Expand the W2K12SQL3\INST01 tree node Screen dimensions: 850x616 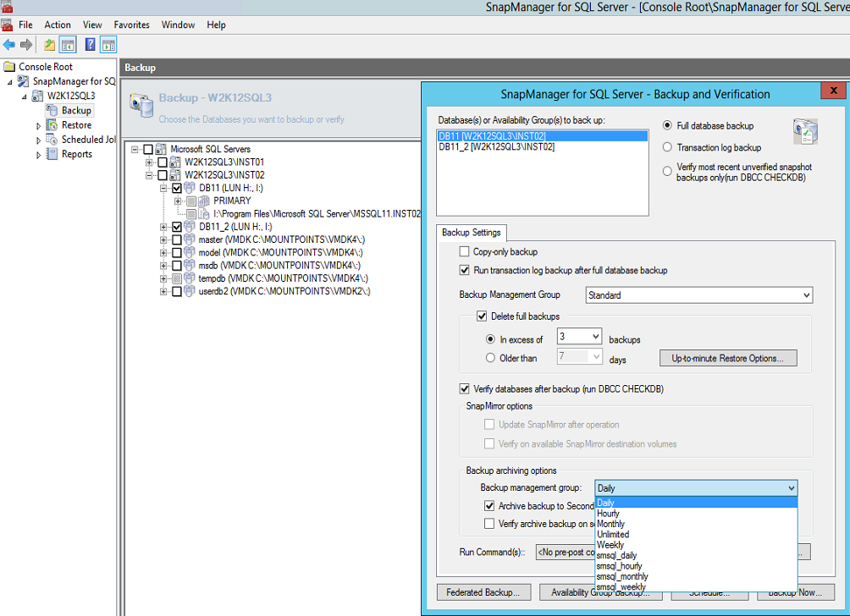(151, 162)
